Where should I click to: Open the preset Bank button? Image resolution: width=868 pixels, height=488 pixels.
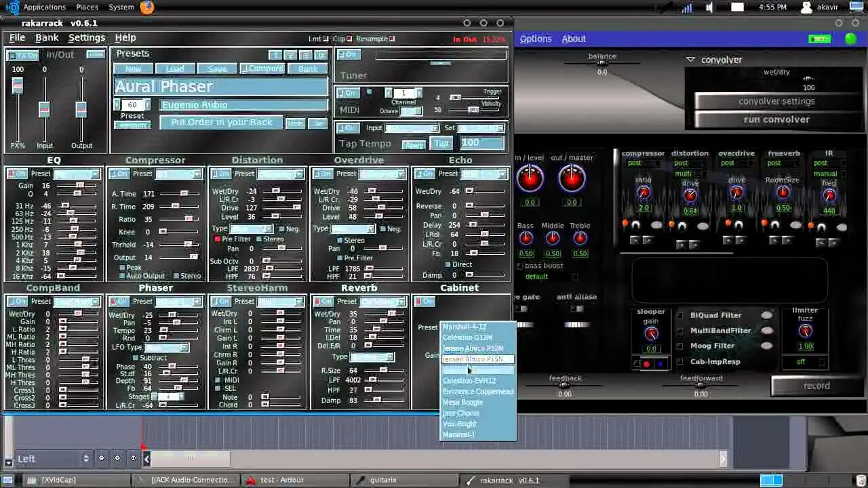click(308, 68)
